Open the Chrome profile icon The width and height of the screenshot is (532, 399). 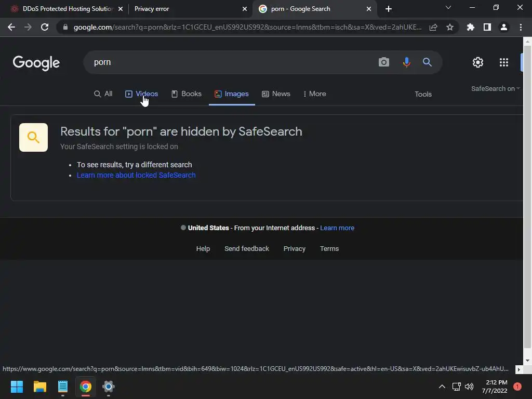(504, 27)
